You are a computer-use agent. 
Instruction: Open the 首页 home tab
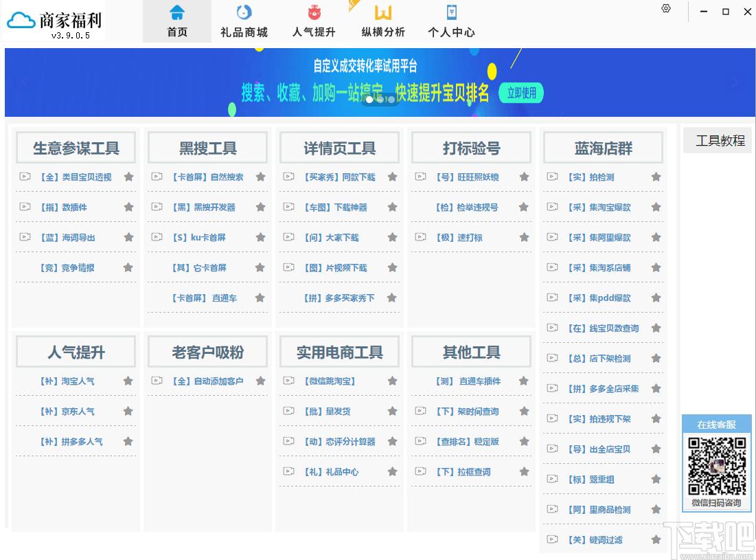(177, 21)
